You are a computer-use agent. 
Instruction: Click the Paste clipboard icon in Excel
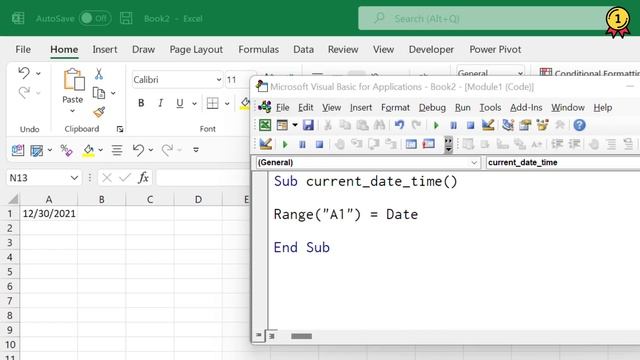pos(74,79)
